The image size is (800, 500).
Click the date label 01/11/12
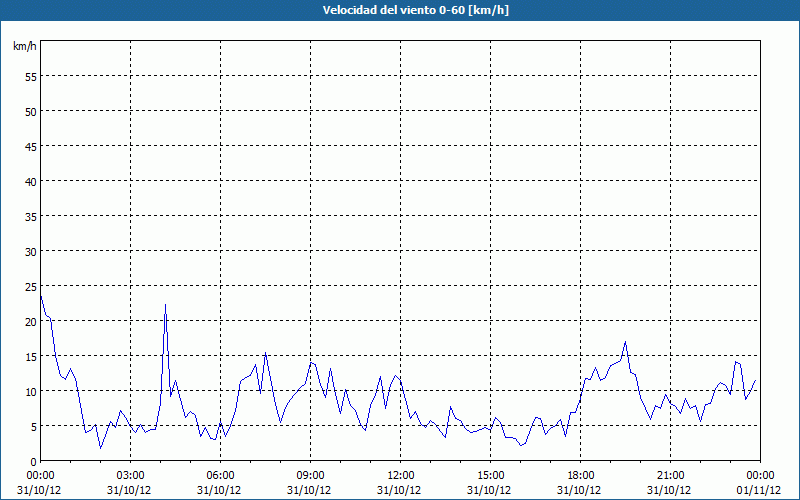click(760, 490)
